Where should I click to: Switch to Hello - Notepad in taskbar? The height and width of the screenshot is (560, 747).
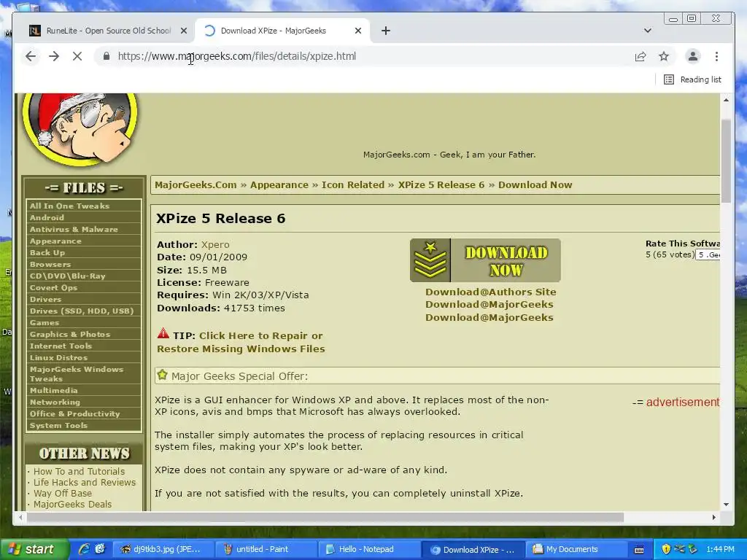[368, 550]
